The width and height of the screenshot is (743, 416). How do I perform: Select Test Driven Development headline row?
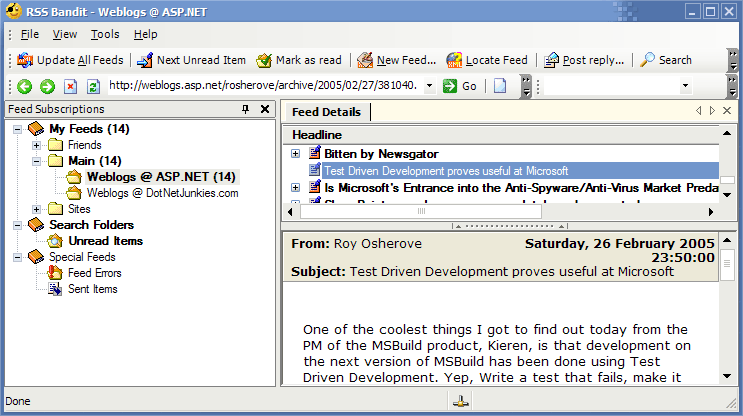click(x=520, y=171)
